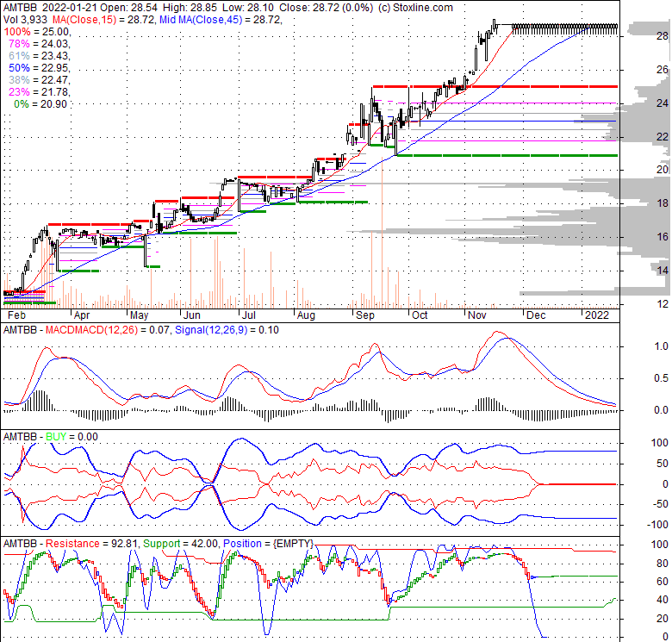
Task: Click the 'Oct' month label on time axis
Action: click(x=420, y=315)
